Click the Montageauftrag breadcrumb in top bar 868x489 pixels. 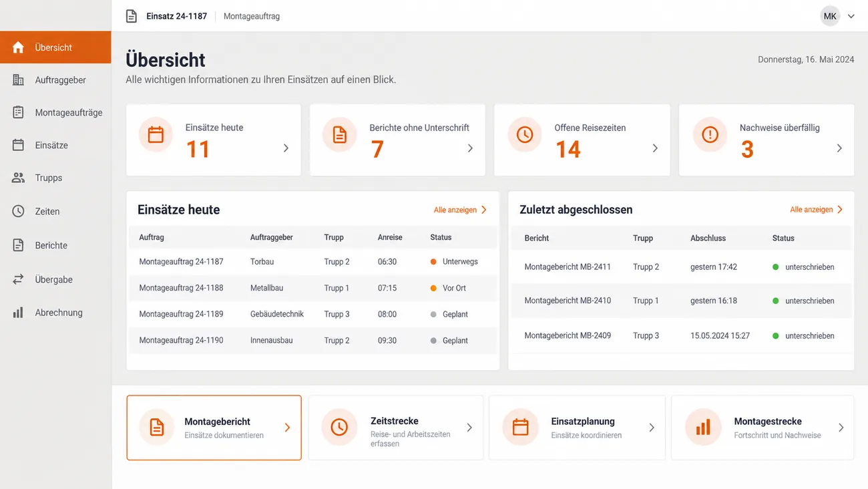click(252, 16)
